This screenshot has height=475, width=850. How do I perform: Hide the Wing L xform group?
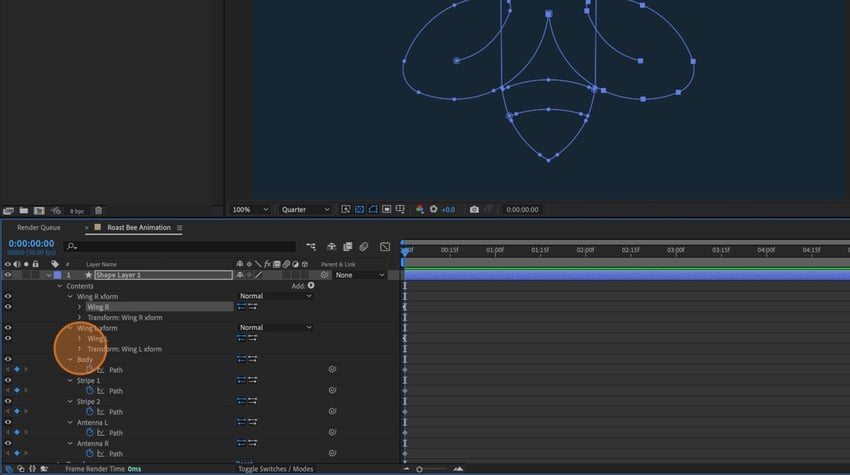8,328
